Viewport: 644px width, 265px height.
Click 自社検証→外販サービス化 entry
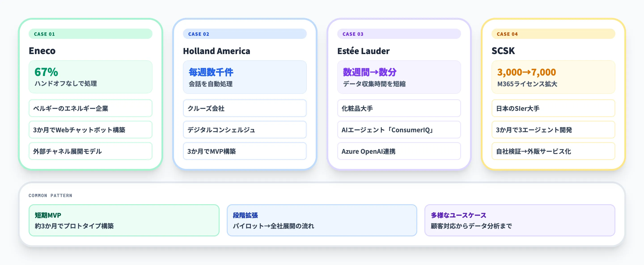point(553,151)
